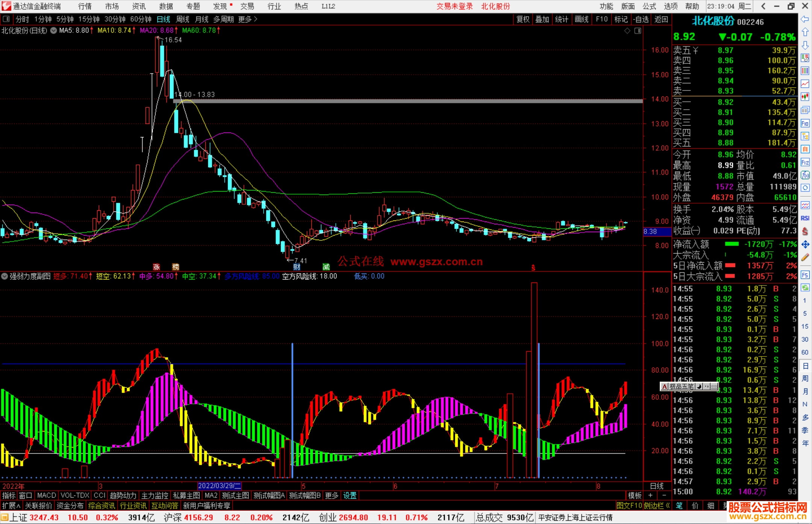Click the wavy lines indicator icon in sidebar
This screenshot has height=524, width=812.
pos(805,205)
